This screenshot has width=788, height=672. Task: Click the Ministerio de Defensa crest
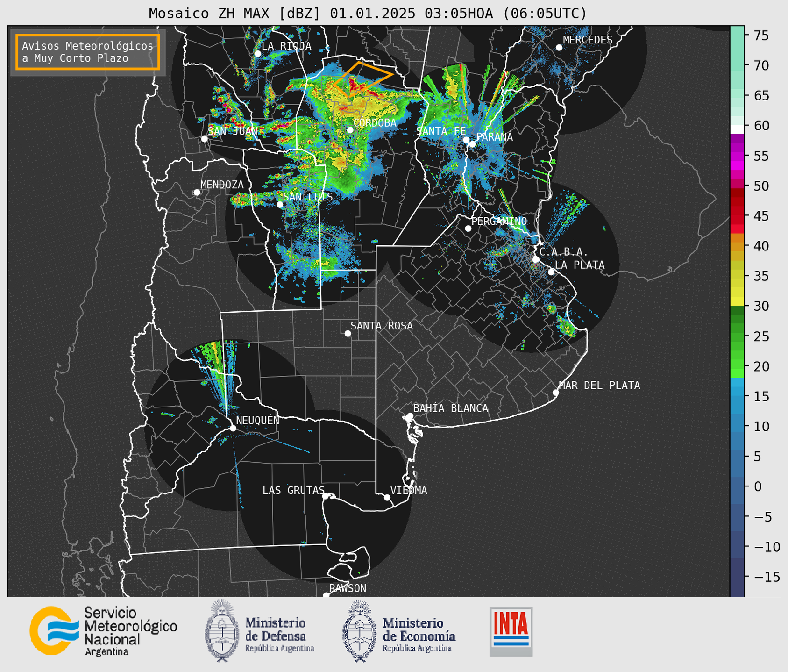(222, 630)
